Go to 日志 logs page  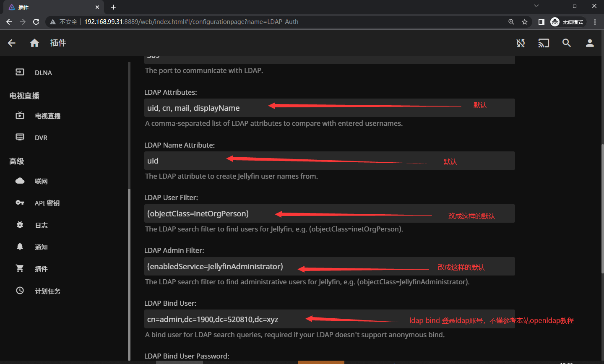pos(41,225)
